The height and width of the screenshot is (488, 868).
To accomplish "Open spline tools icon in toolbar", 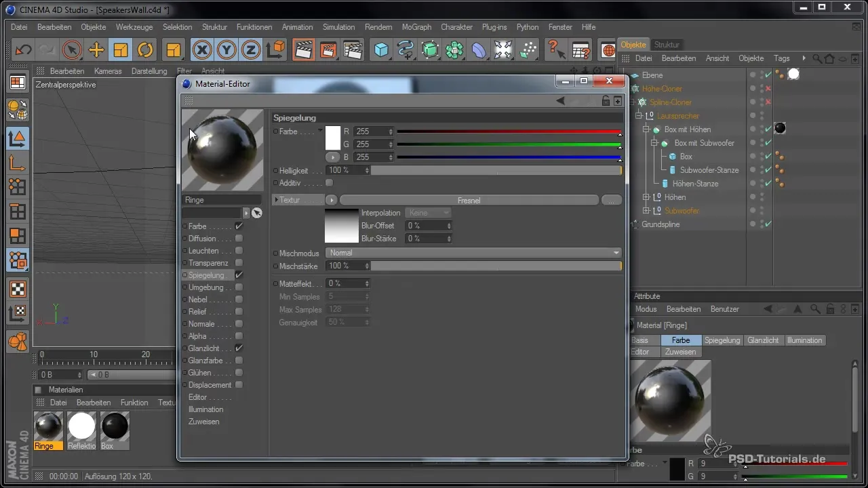I will (406, 50).
